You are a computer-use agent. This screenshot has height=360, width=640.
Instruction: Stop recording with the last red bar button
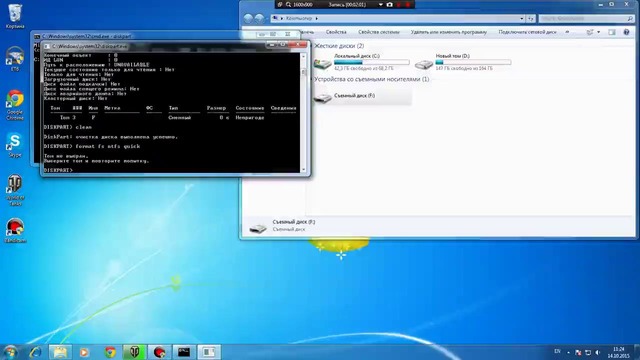click(407, 4)
